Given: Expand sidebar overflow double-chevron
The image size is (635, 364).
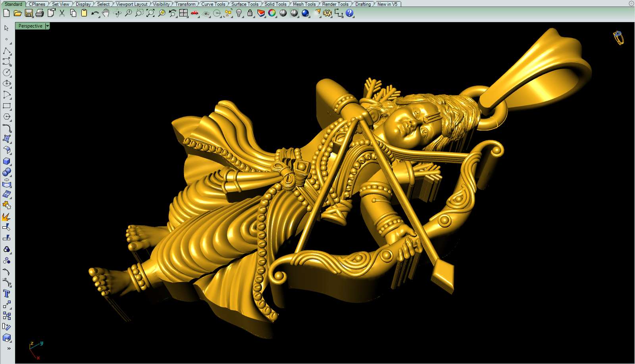Looking at the screenshot, I should (x=9, y=349).
